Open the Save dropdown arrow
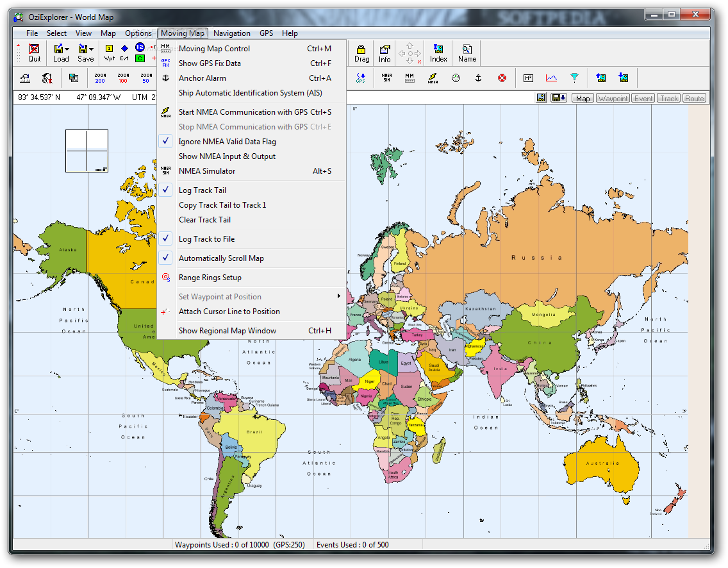 91,49
